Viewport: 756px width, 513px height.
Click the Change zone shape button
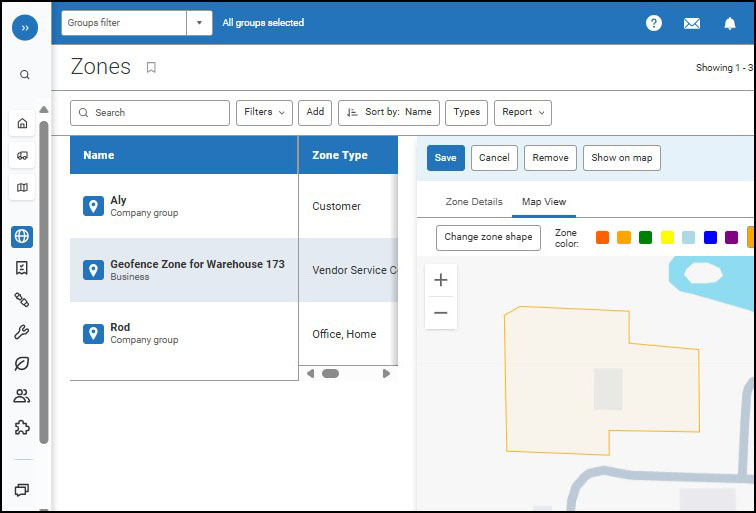pos(488,238)
